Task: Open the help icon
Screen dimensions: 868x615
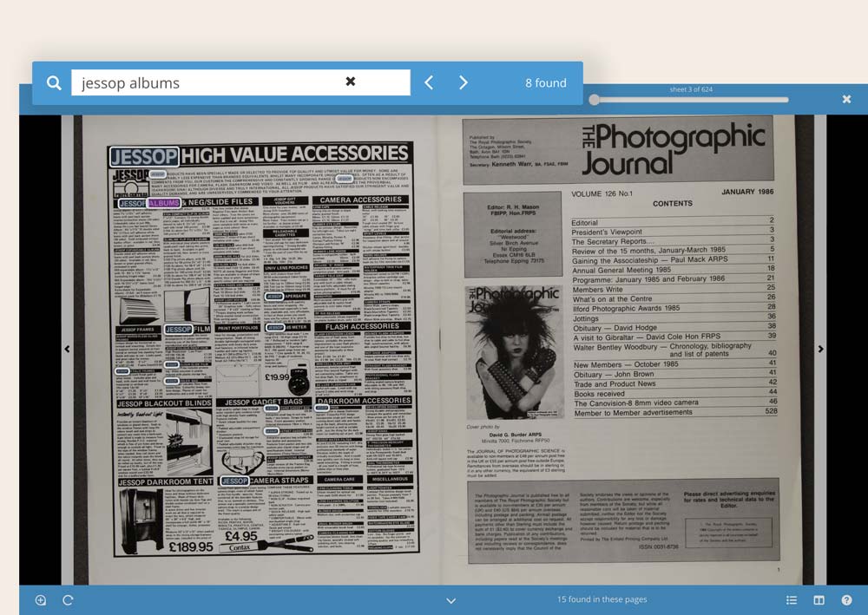Action: (846, 600)
